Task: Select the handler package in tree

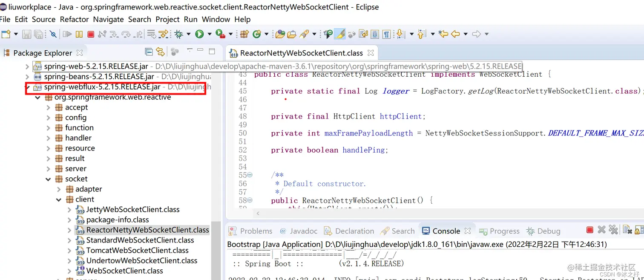Action: (x=78, y=138)
